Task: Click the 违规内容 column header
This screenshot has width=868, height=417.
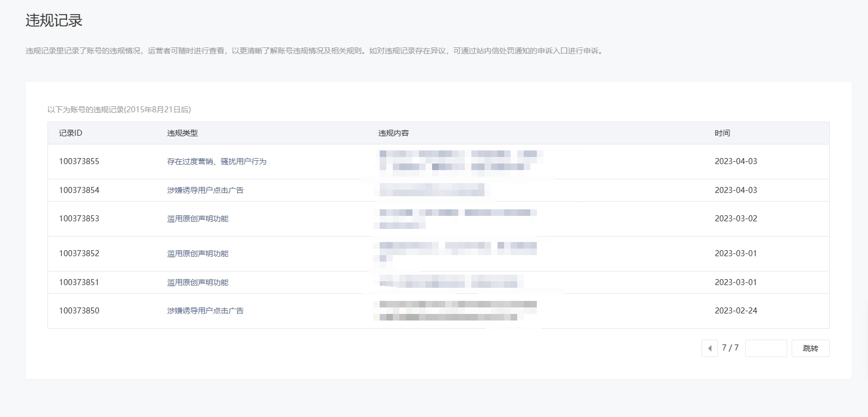Action: tap(393, 133)
